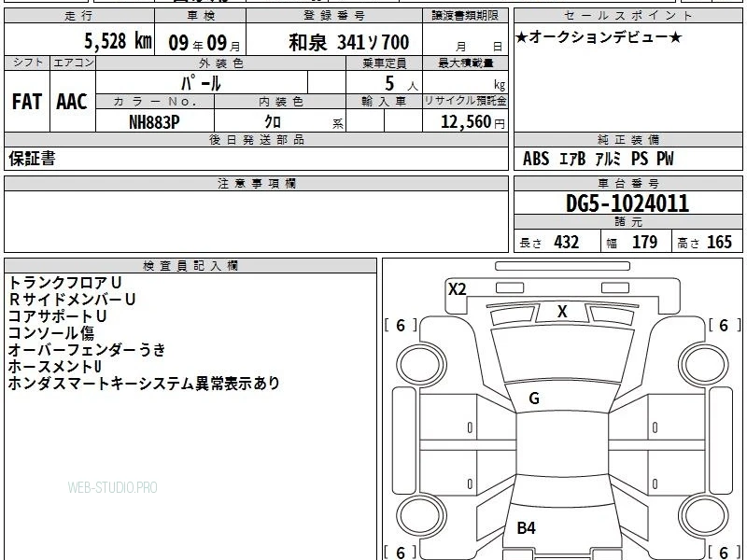Select the G mark on car diagram
The image size is (747, 560).
(534, 398)
